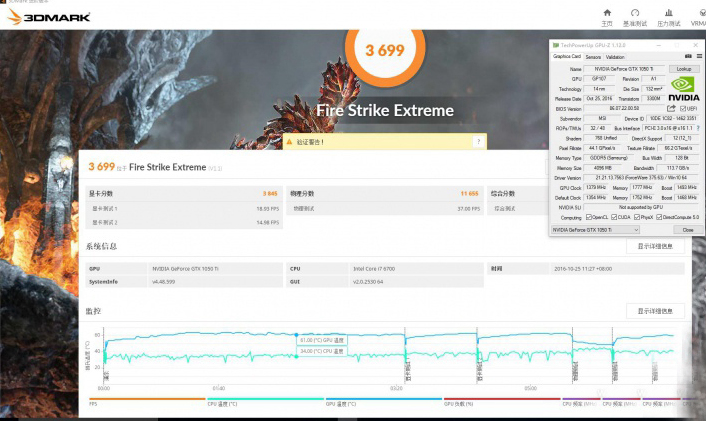
Task: Click the SystemInfo version v4.48.599
Action: click(215, 282)
